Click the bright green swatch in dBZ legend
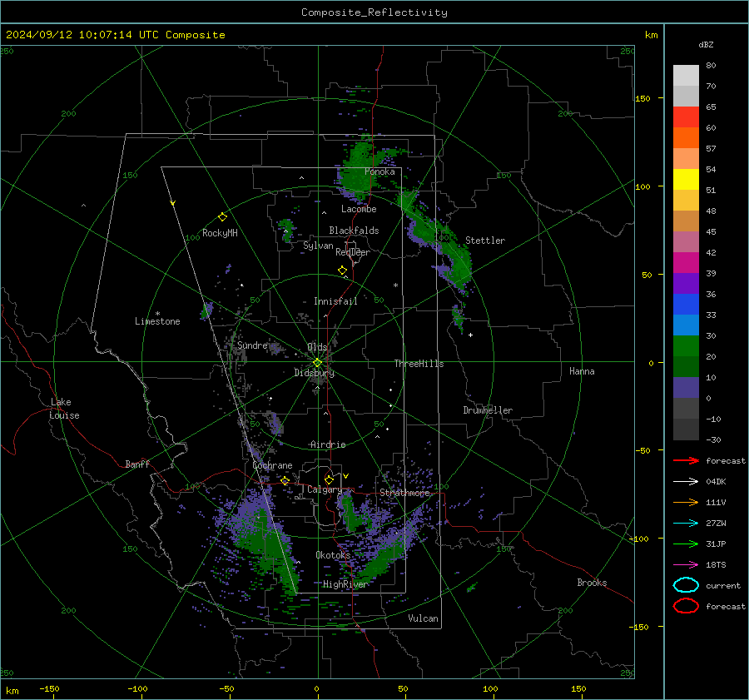This screenshot has width=749, height=700. 686,346
